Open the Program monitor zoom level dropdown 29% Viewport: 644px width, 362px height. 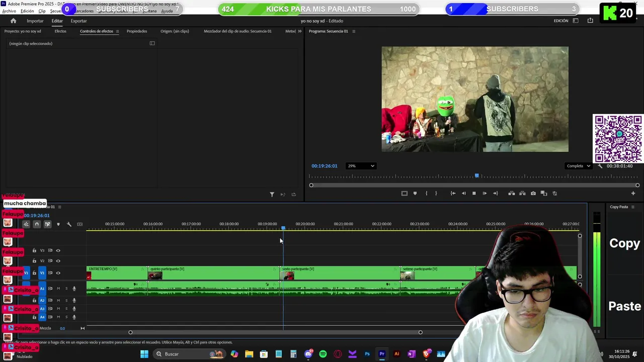[360, 166]
